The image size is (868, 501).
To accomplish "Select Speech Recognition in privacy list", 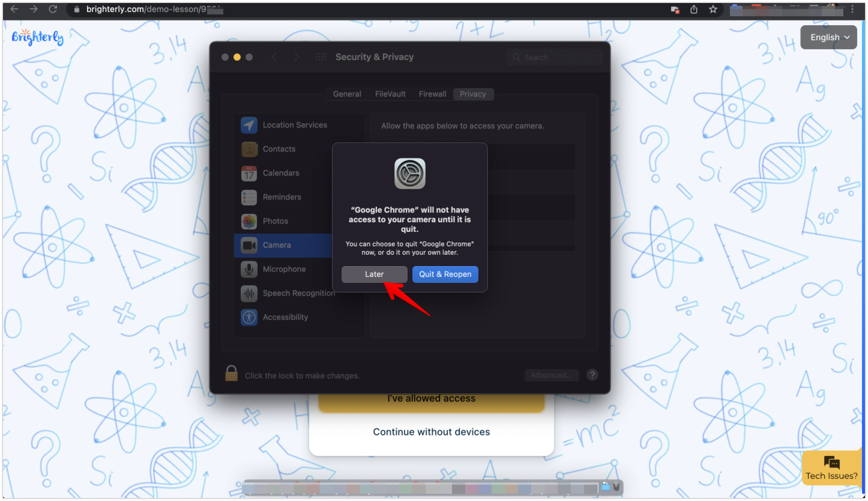I will (300, 293).
